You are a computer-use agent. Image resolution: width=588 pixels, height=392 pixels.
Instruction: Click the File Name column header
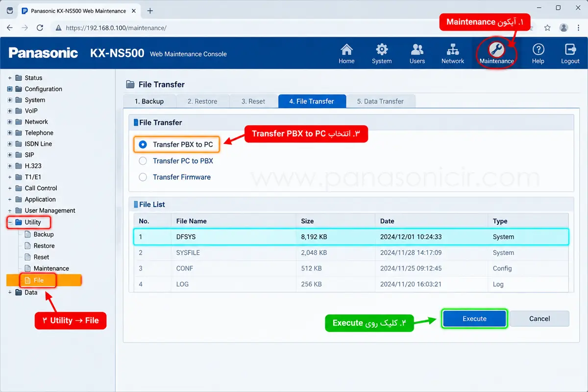[192, 221]
